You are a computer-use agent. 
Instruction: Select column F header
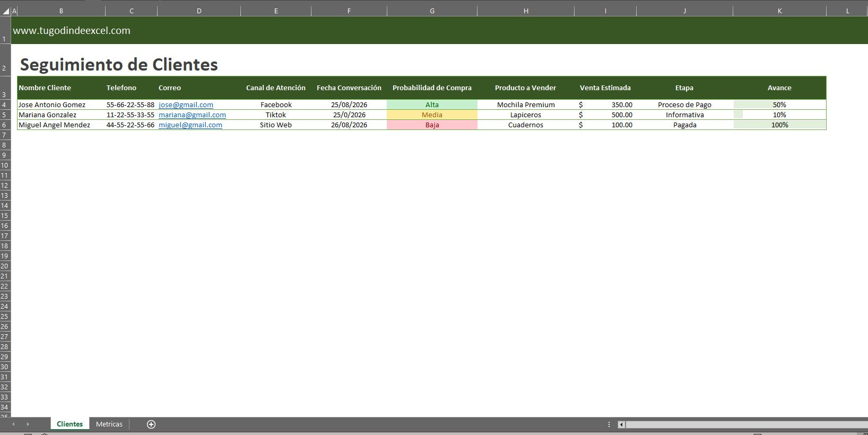click(x=349, y=11)
